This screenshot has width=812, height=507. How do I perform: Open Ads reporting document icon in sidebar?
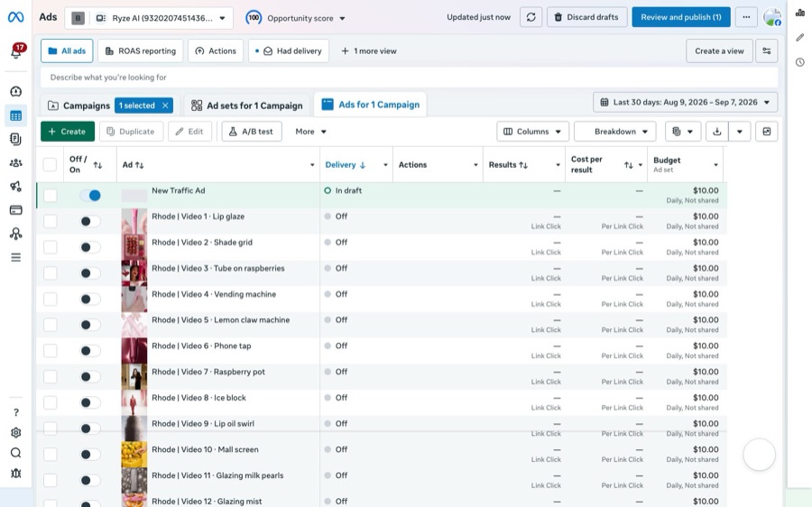[16, 139]
